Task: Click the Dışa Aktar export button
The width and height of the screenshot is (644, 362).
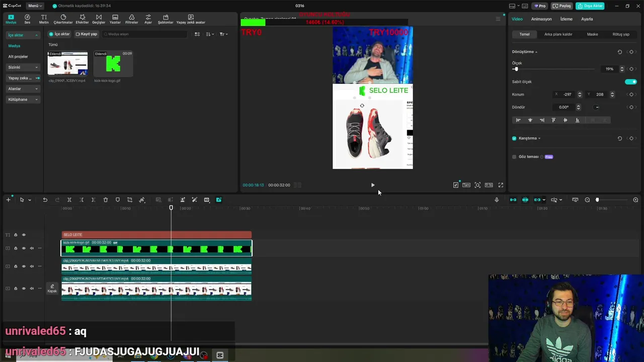Action: (x=590, y=6)
